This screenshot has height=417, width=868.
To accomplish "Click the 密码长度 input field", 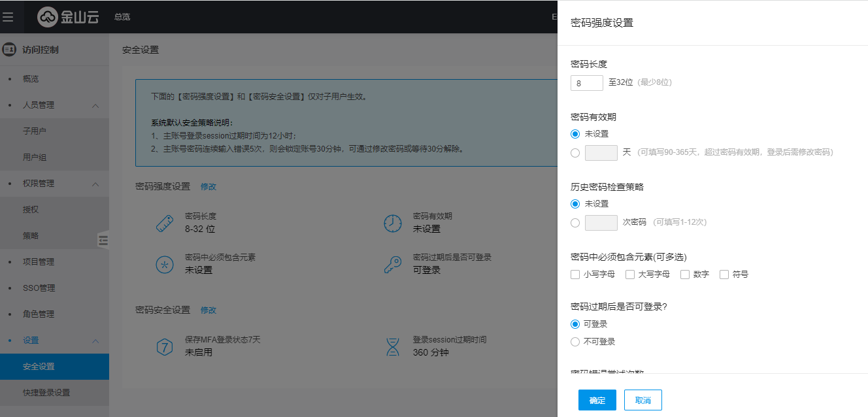I will point(587,83).
